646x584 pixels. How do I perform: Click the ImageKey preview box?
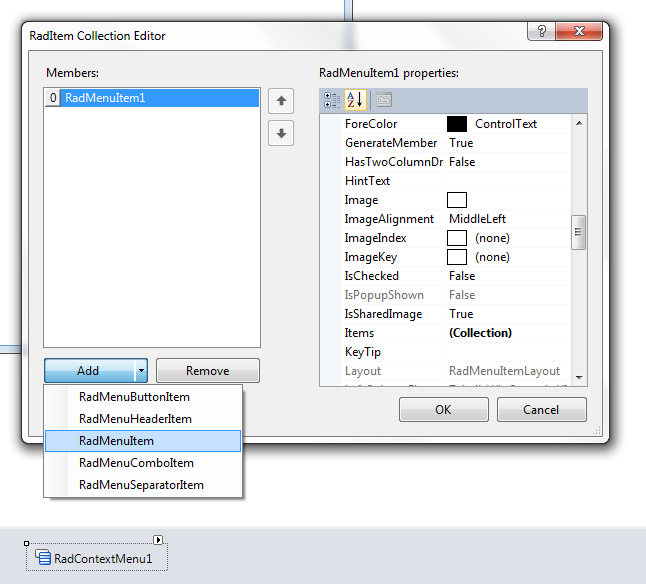pos(457,257)
